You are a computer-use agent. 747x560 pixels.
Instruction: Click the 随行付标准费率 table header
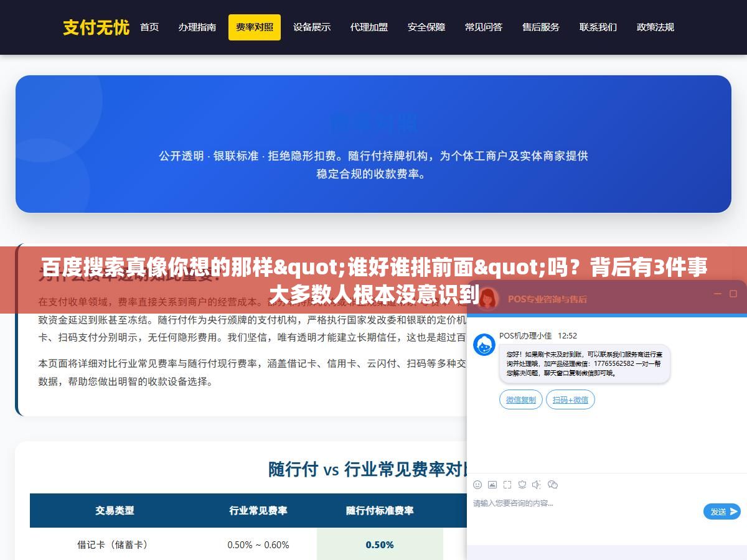(x=380, y=510)
